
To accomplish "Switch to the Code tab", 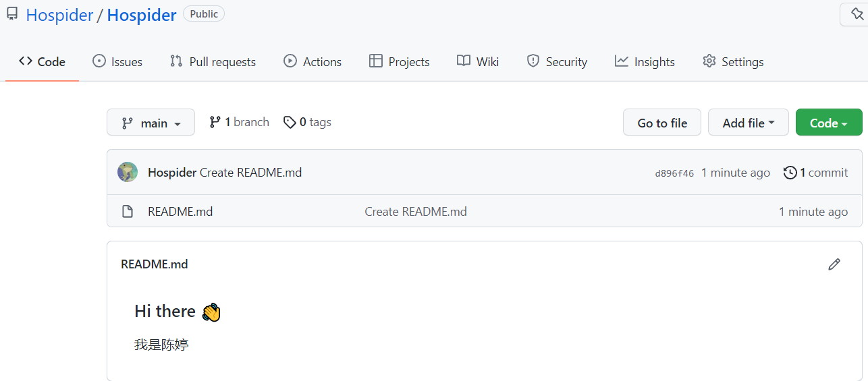I will tap(42, 61).
